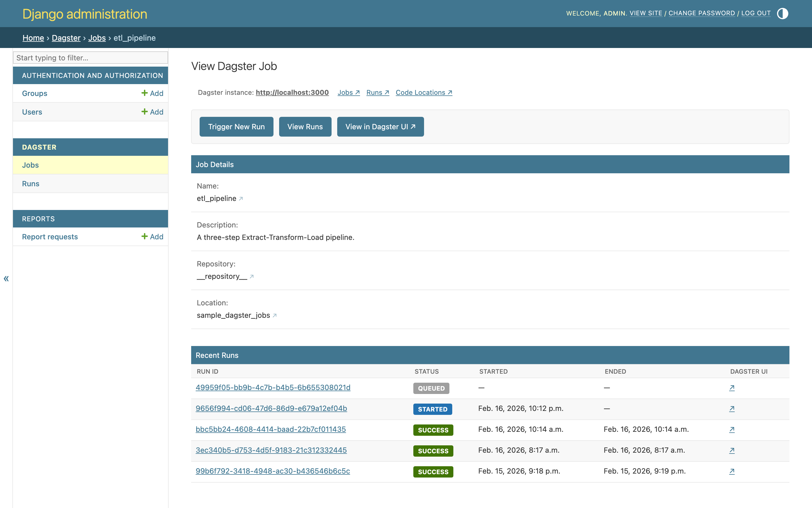This screenshot has width=812, height=508.
Task: Click the STARTED column header
Action: [x=494, y=371]
